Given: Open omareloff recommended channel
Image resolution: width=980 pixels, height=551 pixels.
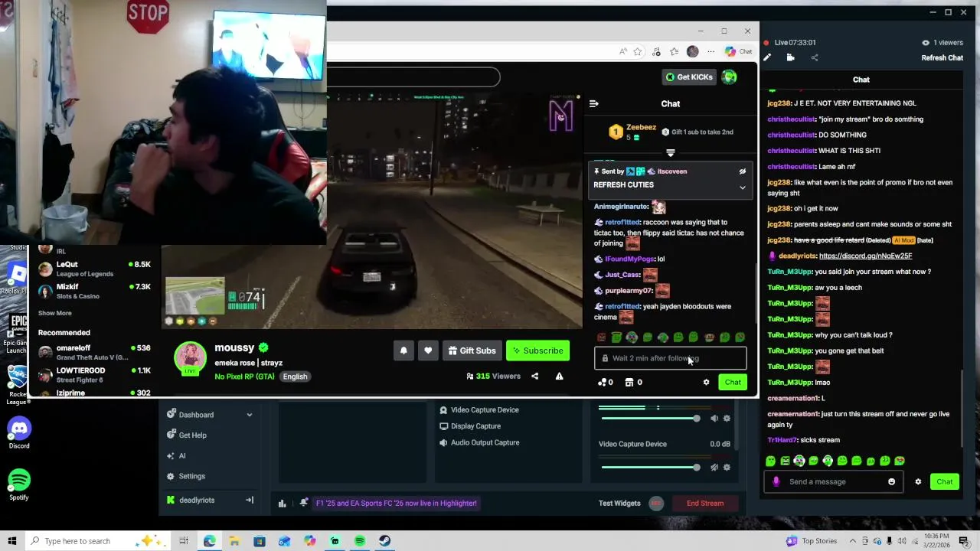Looking at the screenshot, I should click(94, 352).
